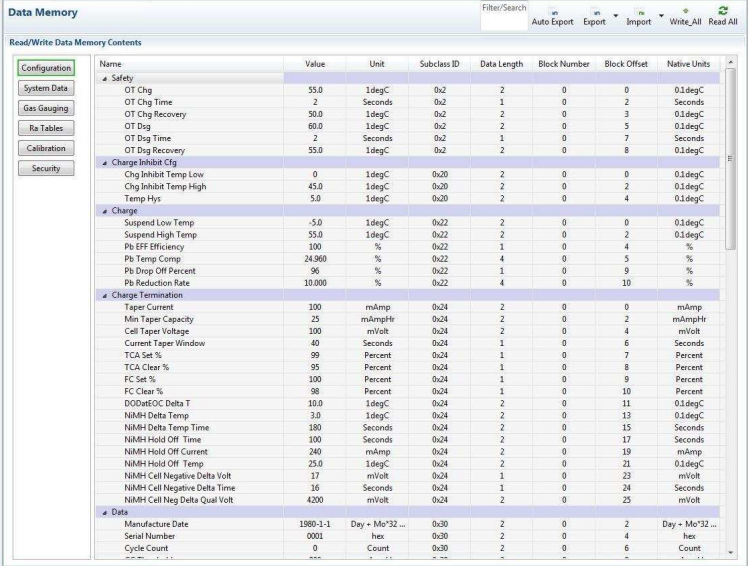Click OT Chg Time value 2

[315, 102]
